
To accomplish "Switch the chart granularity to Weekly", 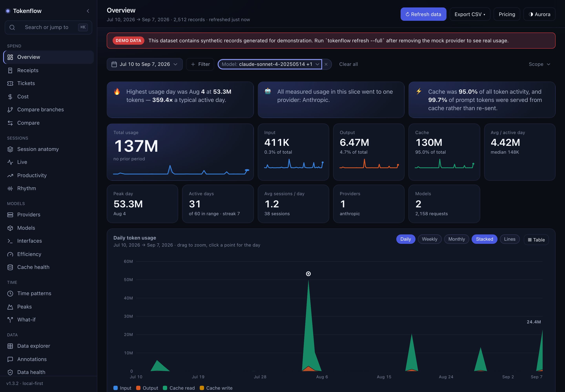I will click(x=429, y=239).
